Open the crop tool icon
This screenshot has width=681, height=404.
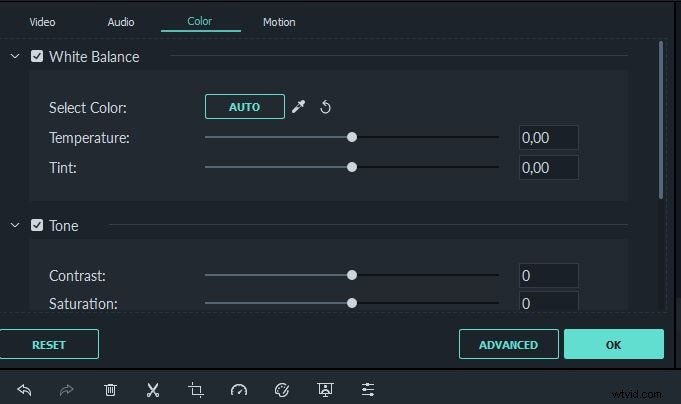[x=196, y=390]
